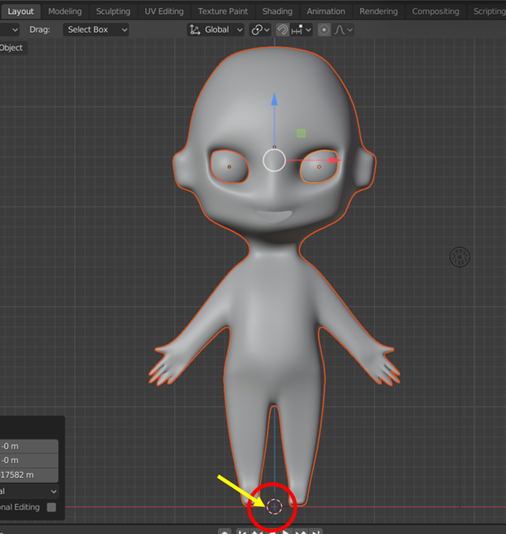Open the Modeling workspace tab
Screen dimensions: 506x534
coord(65,12)
